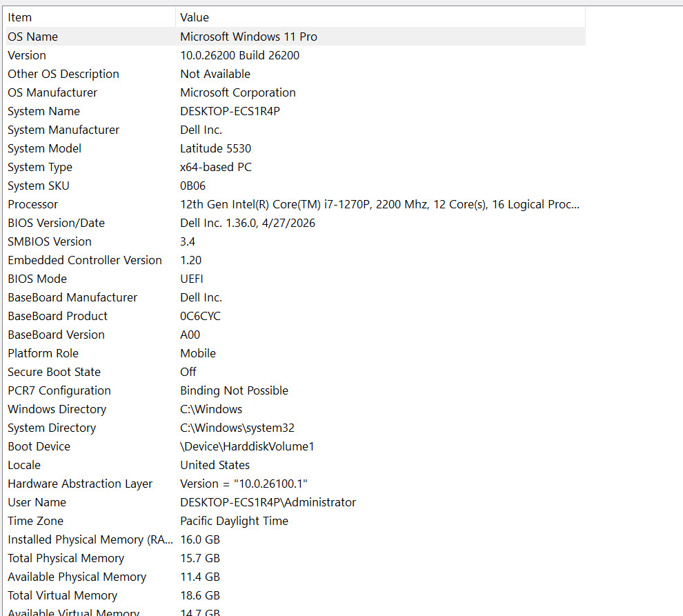The height and width of the screenshot is (616, 683).
Task: Select the Windows Directory label
Action: (x=57, y=410)
